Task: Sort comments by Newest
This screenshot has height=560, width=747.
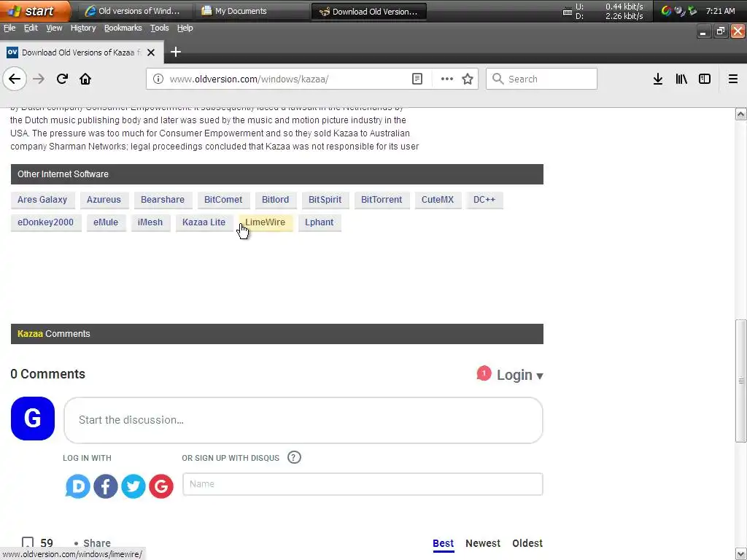Action: click(x=483, y=543)
